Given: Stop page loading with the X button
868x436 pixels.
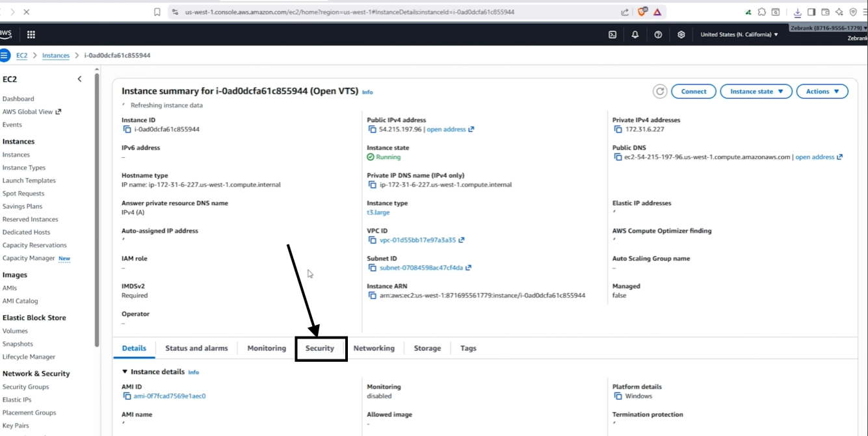Looking at the screenshot, I should click(x=26, y=12).
